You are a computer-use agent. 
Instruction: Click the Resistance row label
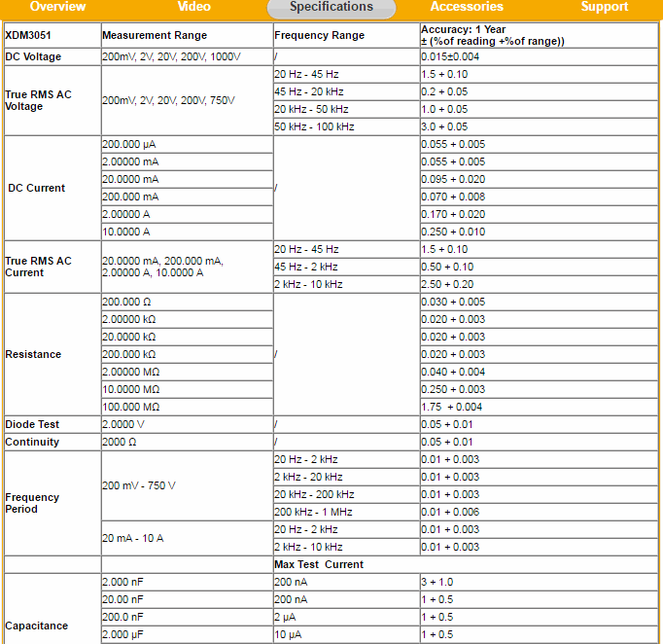tap(33, 354)
